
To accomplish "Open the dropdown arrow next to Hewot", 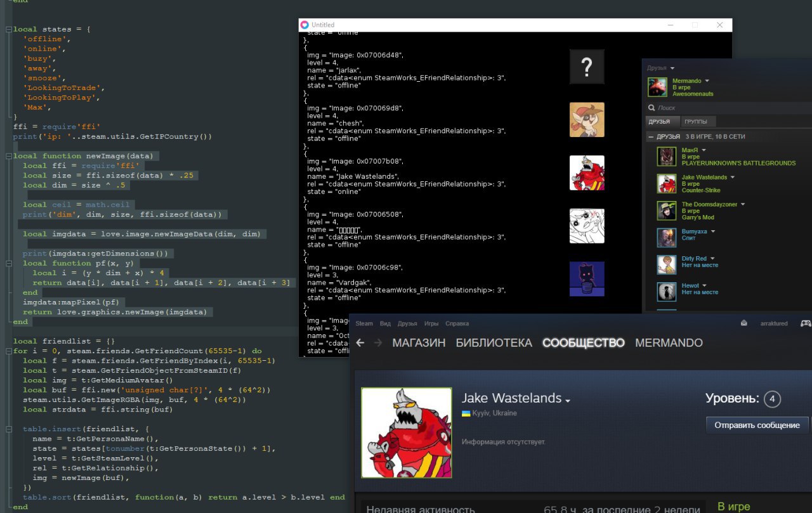I will (x=705, y=286).
